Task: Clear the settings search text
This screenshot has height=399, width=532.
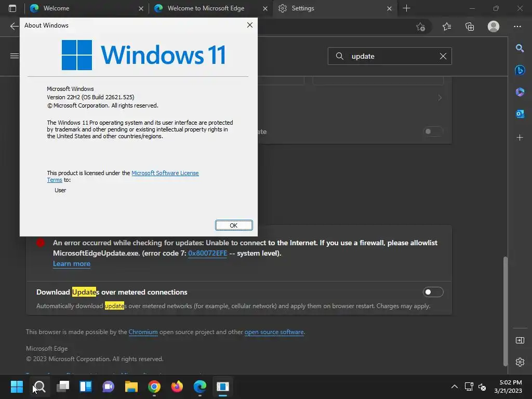Action: click(443, 56)
